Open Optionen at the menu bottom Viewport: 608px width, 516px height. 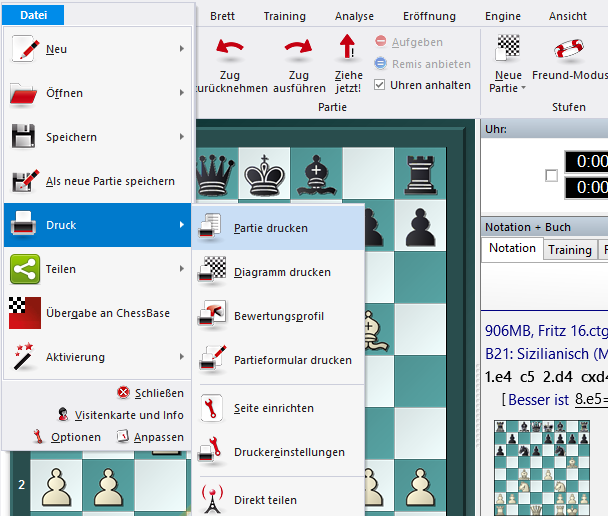[67, 437]
